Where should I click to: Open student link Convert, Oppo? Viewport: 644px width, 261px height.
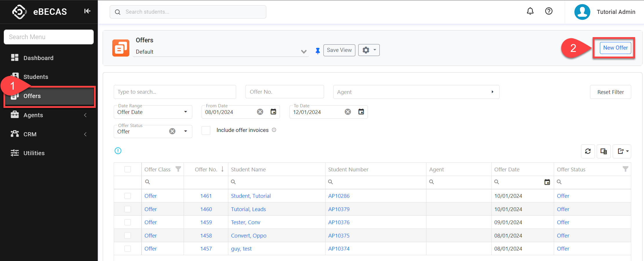pyautogui.click(x=249, y=235)
